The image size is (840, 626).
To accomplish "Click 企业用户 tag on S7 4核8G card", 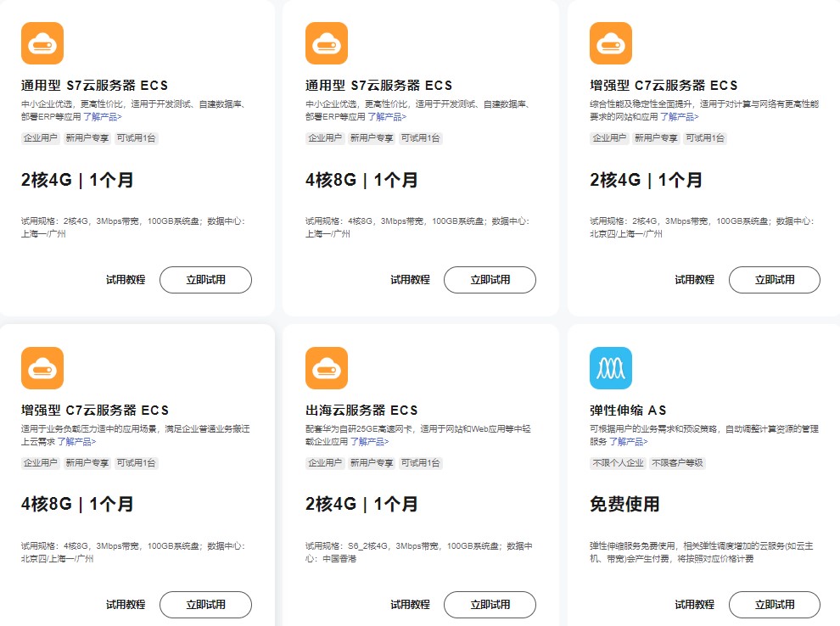I will point(325,138).
